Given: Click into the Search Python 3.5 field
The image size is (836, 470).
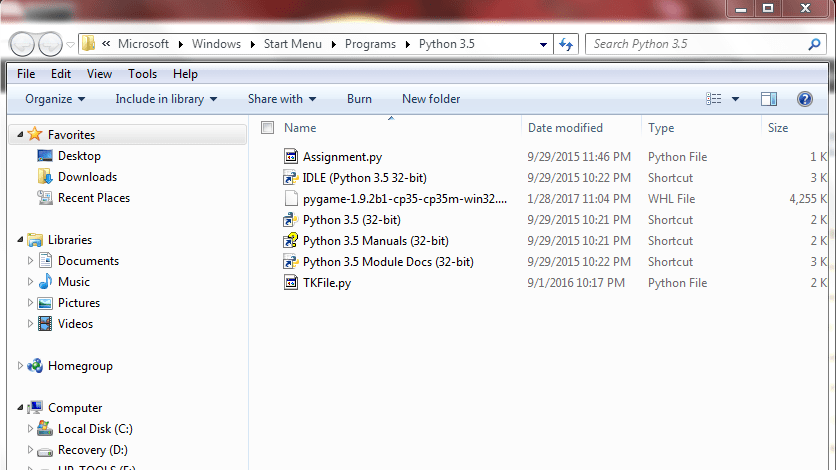Looking at the screenshot, I should tap(706, 44).
